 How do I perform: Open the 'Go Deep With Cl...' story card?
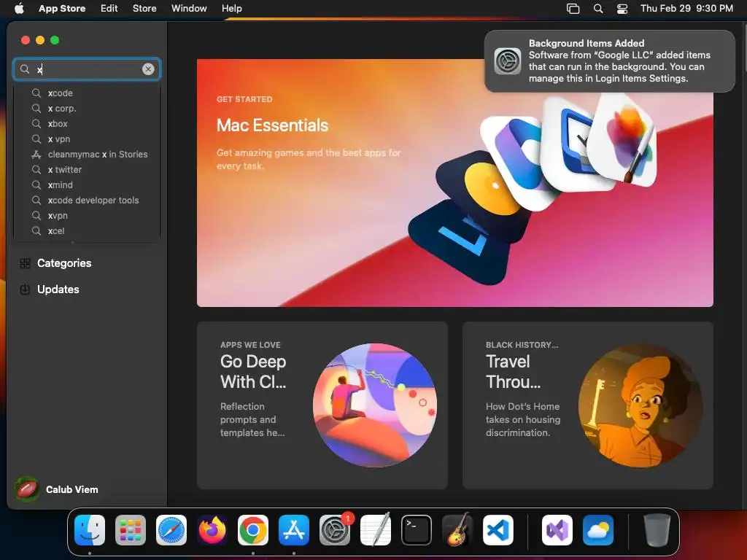click(322, 405)
